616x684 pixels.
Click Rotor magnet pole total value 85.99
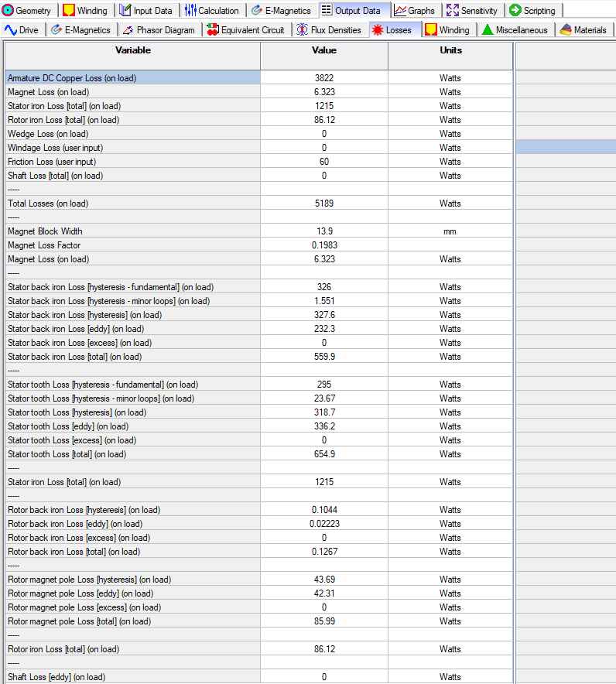pos(324,621)
